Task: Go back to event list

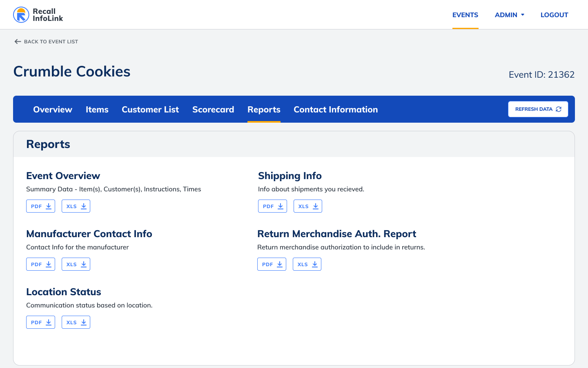Action: (x=46, y=41)
